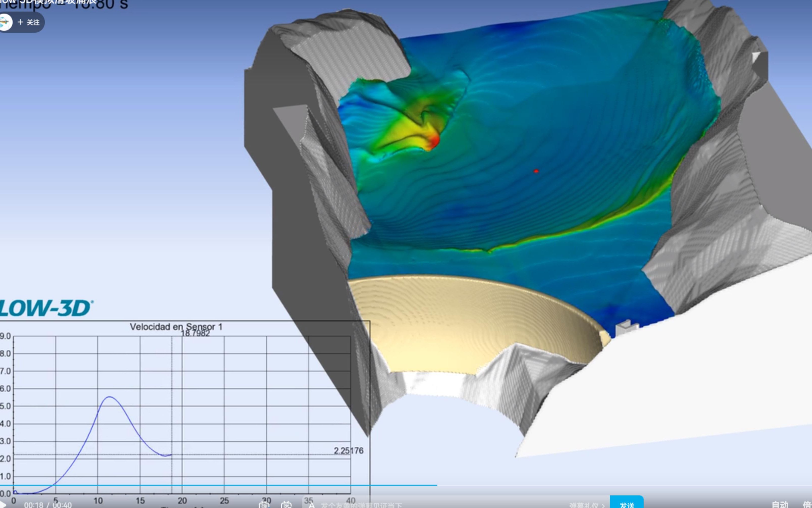Click the 'A' danmaku font style icon
This screenshot has height=508, width=812.
tap(312, 505)
